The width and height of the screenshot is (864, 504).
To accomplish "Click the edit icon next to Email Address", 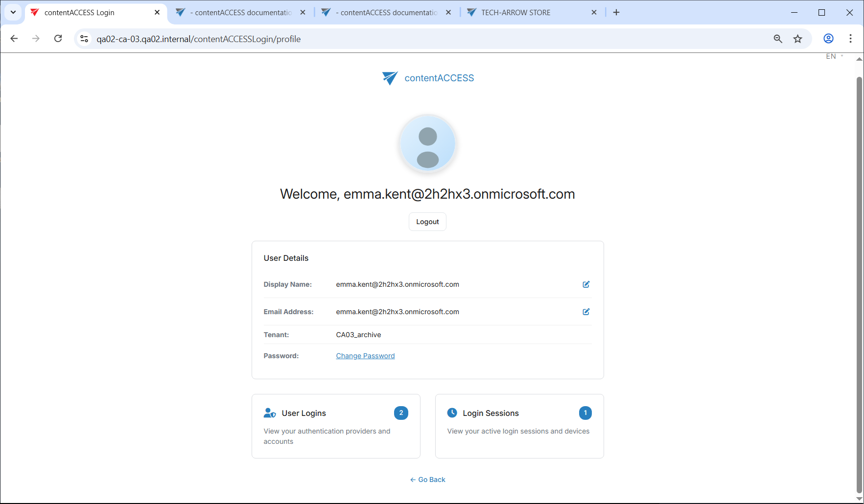I will pyautogui.click(x=585, y=312).
